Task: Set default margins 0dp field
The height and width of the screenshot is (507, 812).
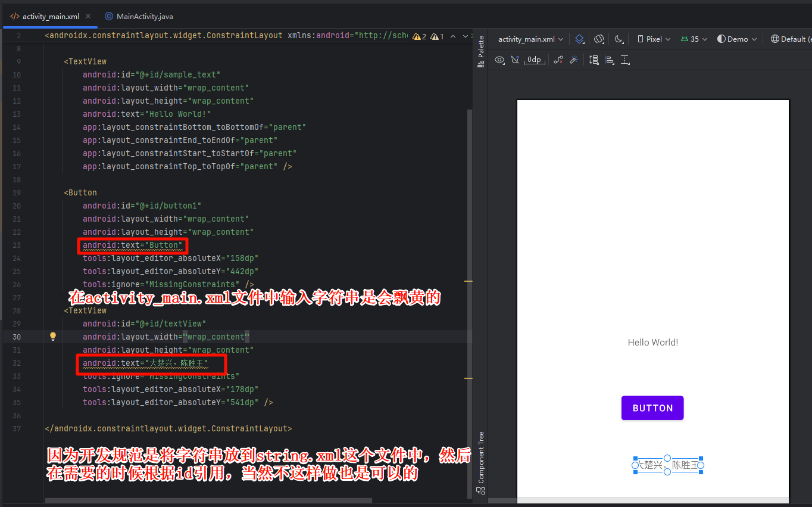Action: pos(534,60)
